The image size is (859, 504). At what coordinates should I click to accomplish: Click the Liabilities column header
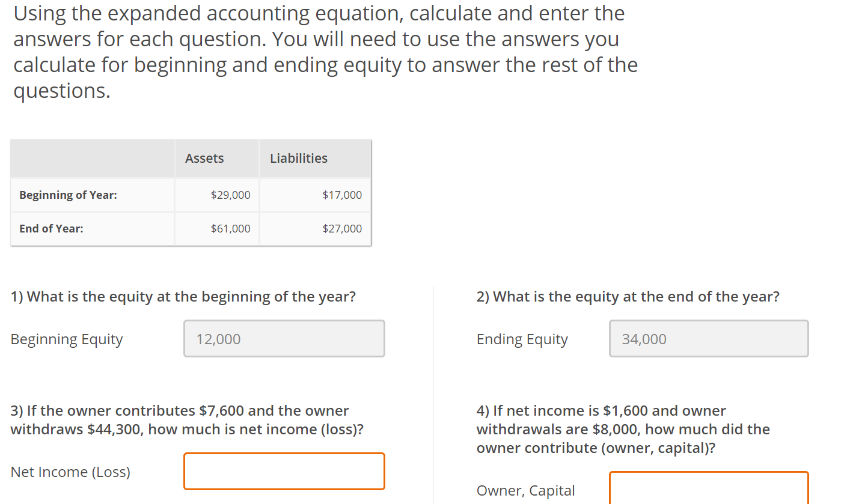[x=298, y=158]
